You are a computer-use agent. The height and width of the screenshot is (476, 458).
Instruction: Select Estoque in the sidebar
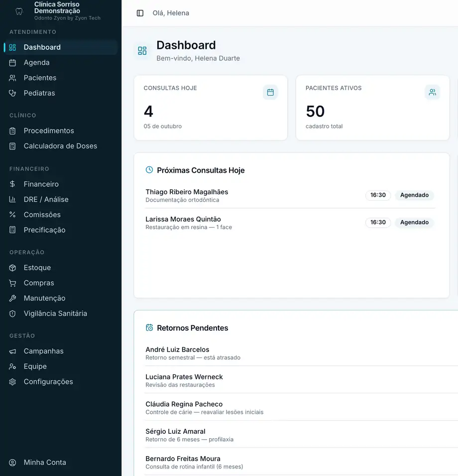point(61,268)
